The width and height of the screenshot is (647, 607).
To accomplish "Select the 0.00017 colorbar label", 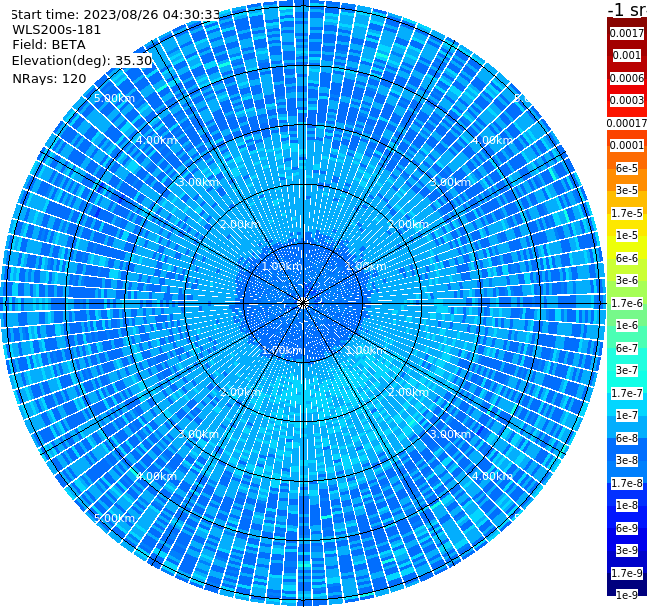I will tap(627, 123).
